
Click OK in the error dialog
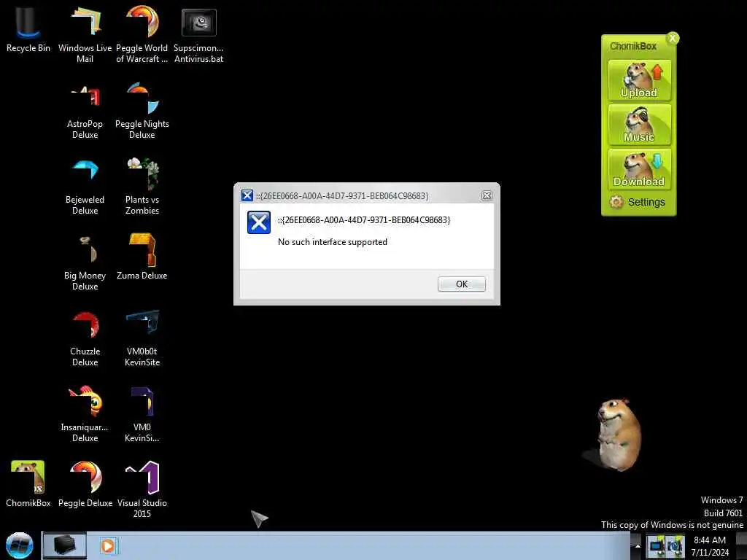click(x=462, y=284)
